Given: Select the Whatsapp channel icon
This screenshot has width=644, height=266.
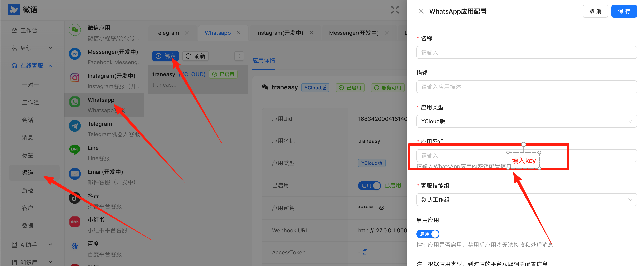Looking at the screenshot, I should (x=75, y=102).
